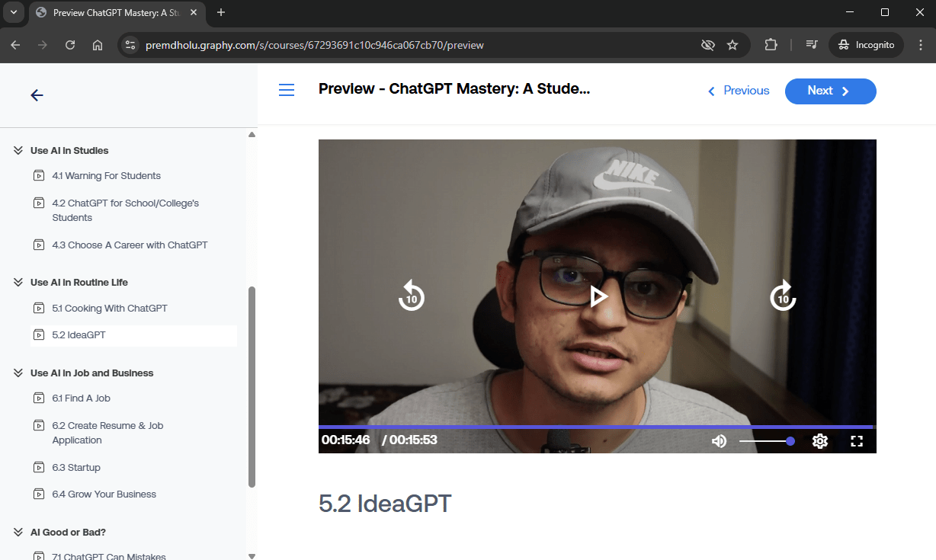Collapse the Use AI in Studies section
Screen dimensions: 936x560
(x=18, y=151)
